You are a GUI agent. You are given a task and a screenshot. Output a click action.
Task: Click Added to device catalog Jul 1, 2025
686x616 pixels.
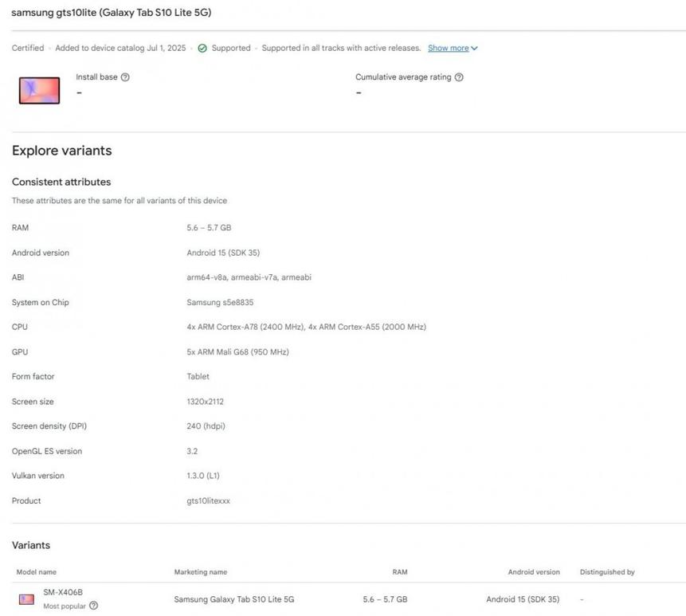[x=120, y=48]
